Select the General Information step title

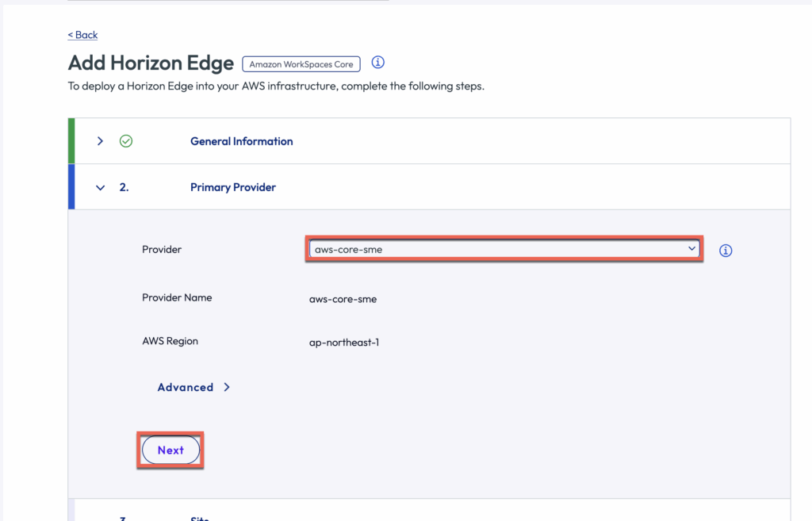point(241,141)
